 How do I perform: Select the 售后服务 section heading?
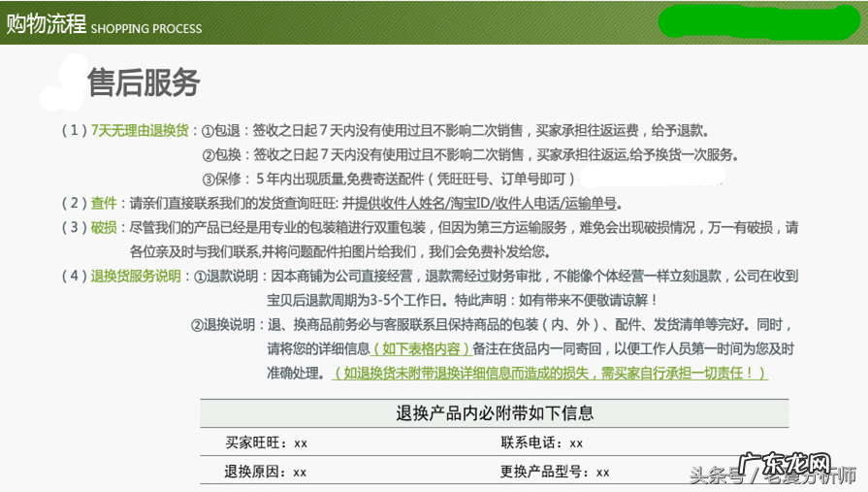144,82
